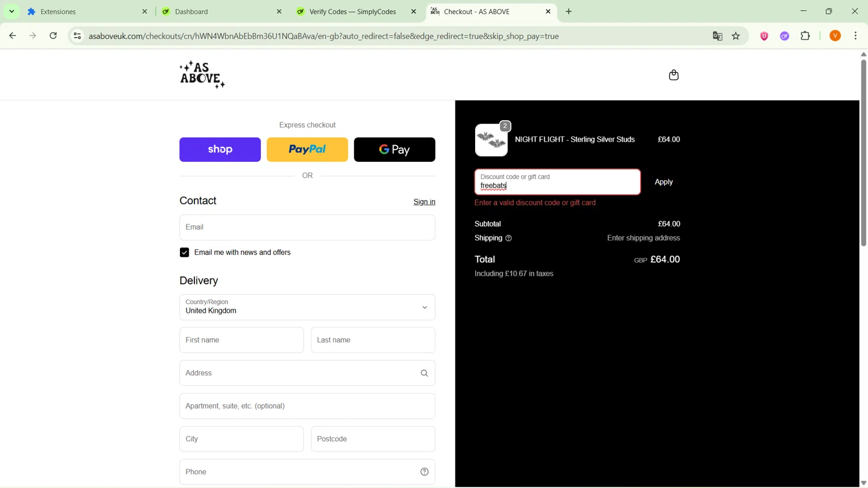The image size is (868, 488).
Task: Click the NIGHT FLIGHT - Sterling Silver Studs text
Action: [x=575, y=140]
